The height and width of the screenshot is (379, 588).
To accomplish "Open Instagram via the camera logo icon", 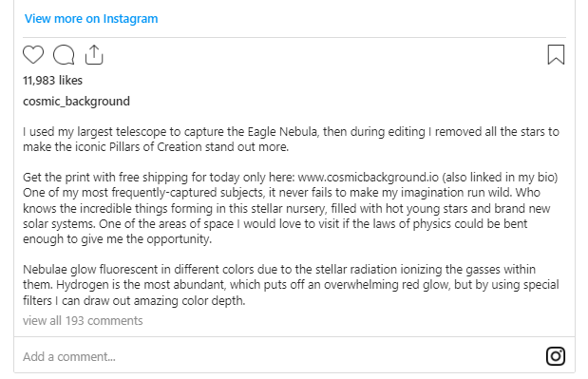I will coord(556,356).
